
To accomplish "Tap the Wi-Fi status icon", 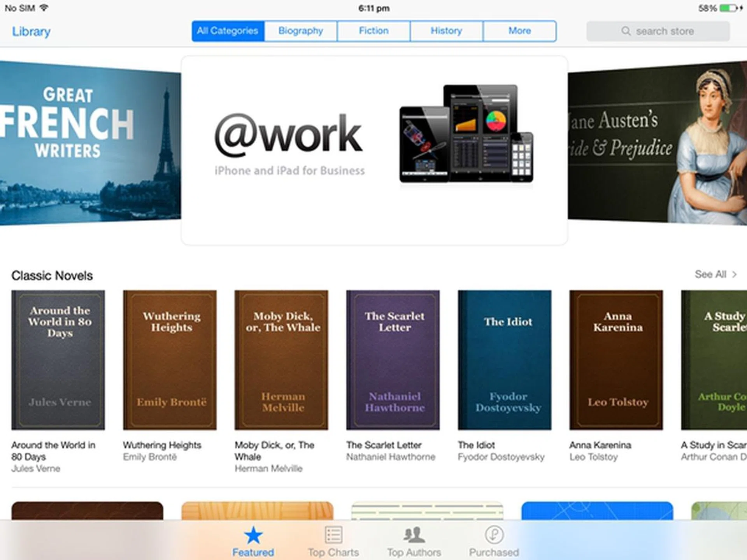I will (44, 8).
